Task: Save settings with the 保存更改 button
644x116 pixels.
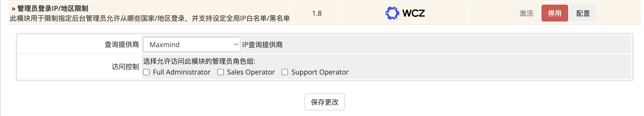Action: [324, 102]
